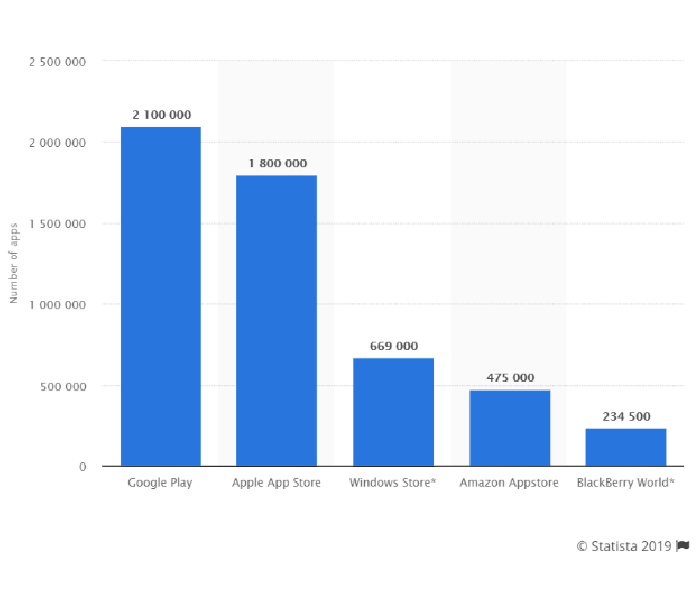The image size is (700, 598).
Task: Select the BlackBerry World bar
Action: tap(626, 447)
